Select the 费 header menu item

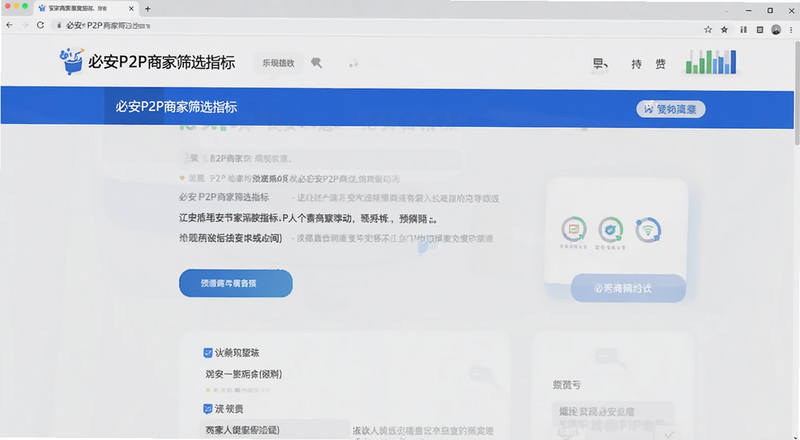coord(660,64)
